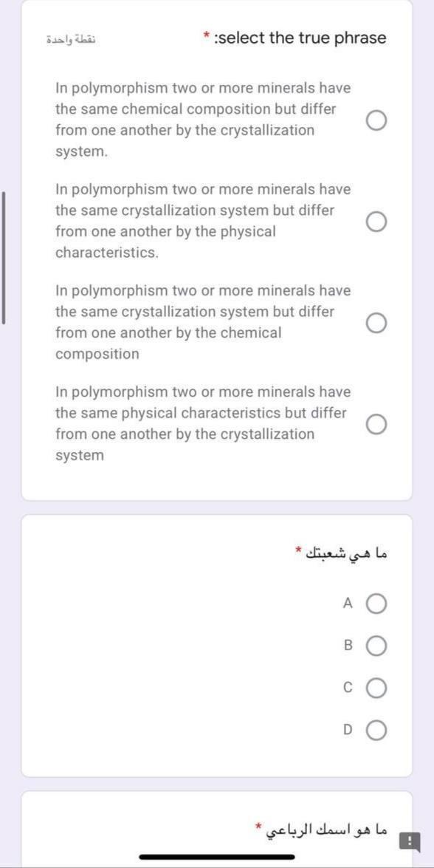434x868 pixels.
Task: Select option B for your section
Action: [376, 646]
